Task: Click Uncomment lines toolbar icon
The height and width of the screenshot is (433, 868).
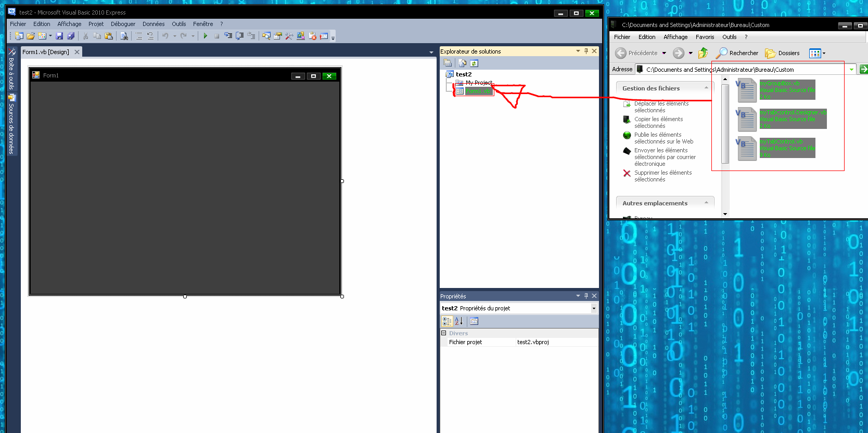Action: pos(150,36)
